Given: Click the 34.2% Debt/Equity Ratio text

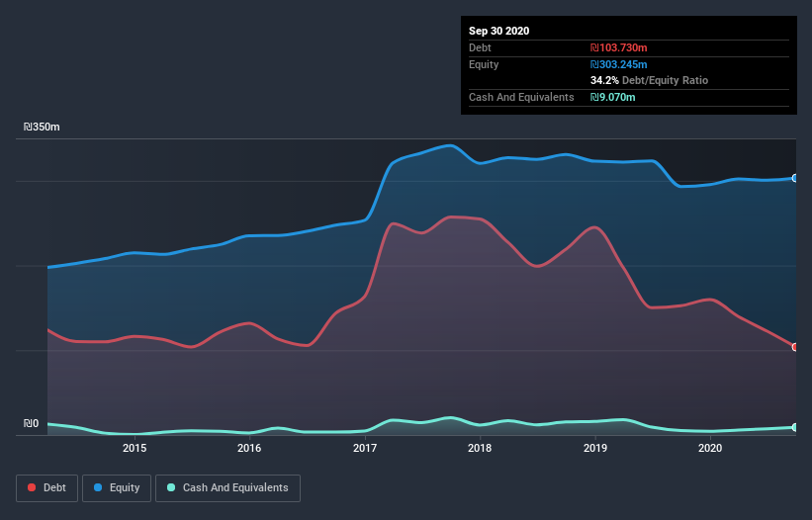Looking at the screenshot, I should pos(649,81).
